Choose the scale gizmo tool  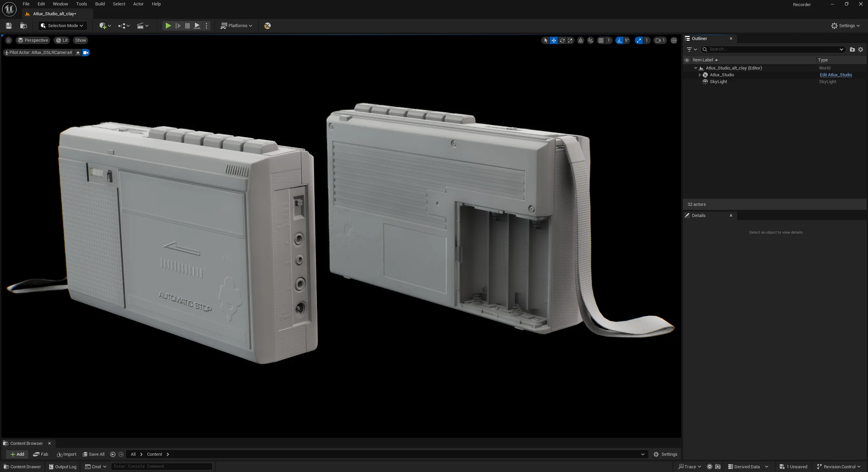click(570, 40)
